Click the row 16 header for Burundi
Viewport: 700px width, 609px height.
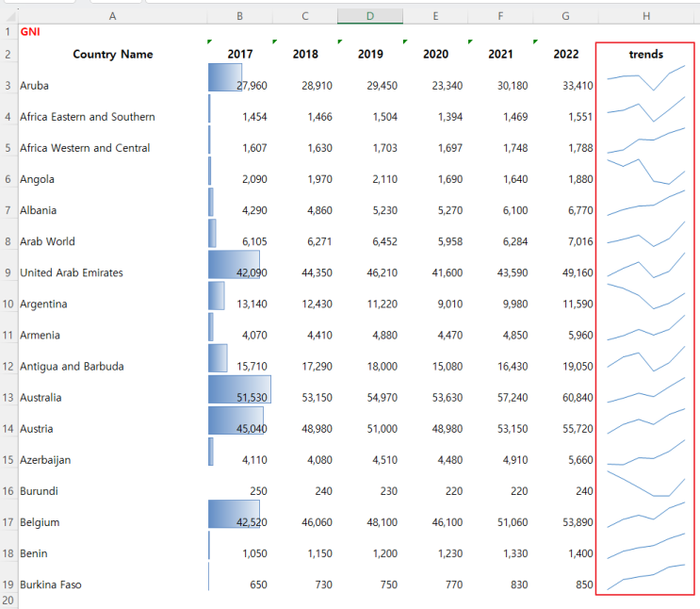point(8,491)
